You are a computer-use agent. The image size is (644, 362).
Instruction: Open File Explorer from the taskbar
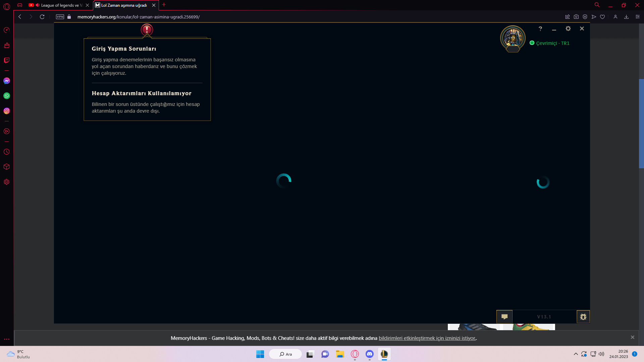(x=340, y=354)
